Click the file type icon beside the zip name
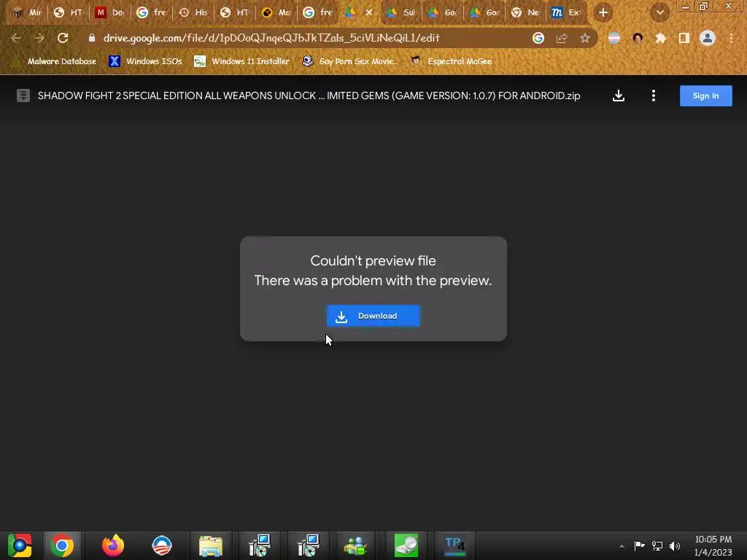Viewport: 747px width, 560px height. coord(23,96)
